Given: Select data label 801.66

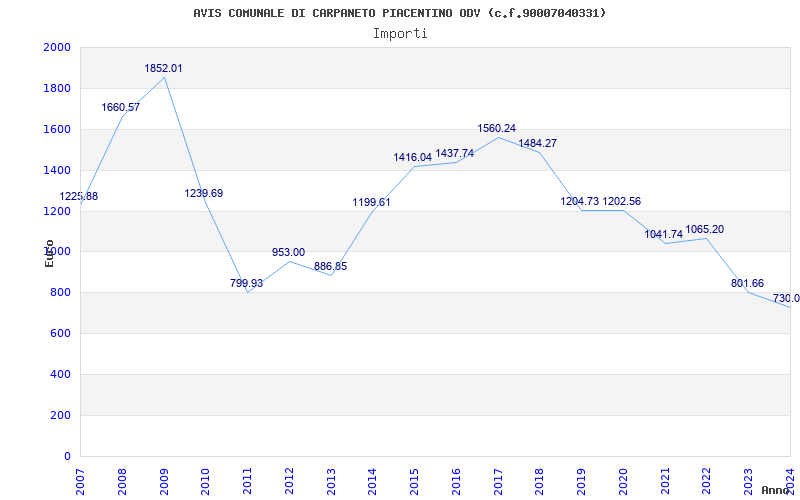Looking at the screenshot, I should pos(747,283).
